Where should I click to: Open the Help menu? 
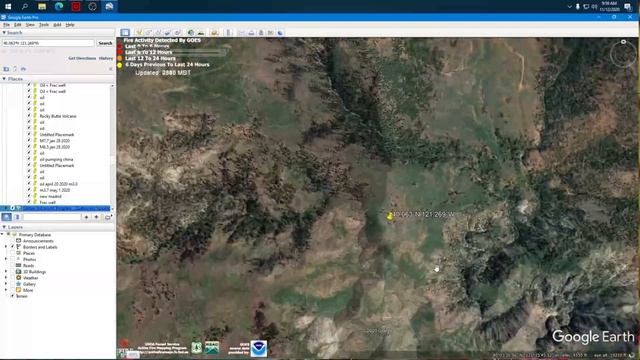pyautogui.click(x=70, y=25)
